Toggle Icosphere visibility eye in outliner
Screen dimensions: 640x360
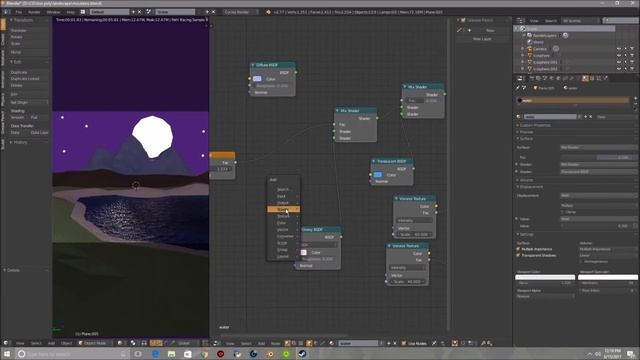pos(619,56)
